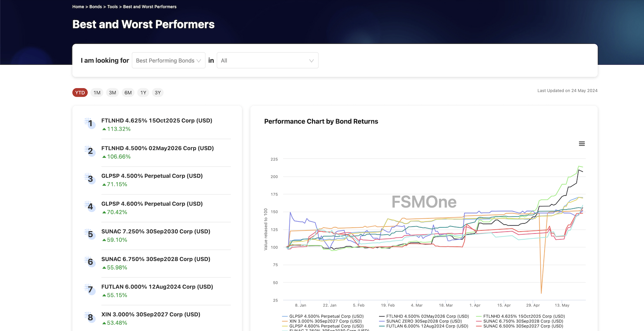644x331 pixels.
Task: Expand the 'All' category dropdown
Action: pos(268,60)
